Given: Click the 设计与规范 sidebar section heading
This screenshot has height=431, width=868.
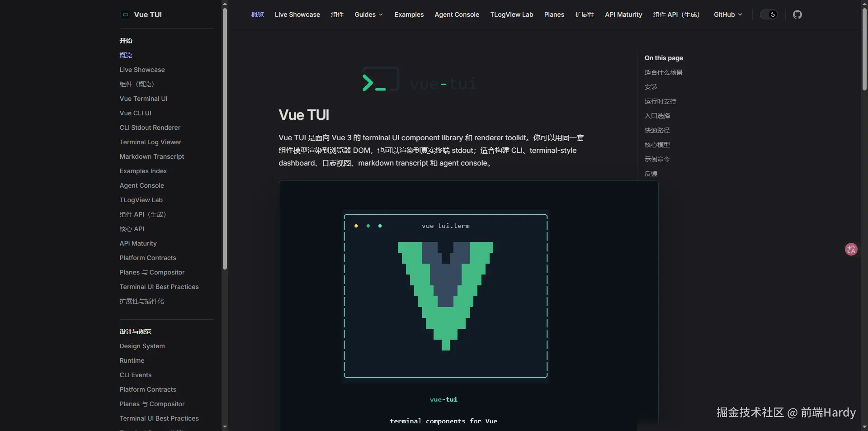Looking at the screenshot, I should (135, 332).
